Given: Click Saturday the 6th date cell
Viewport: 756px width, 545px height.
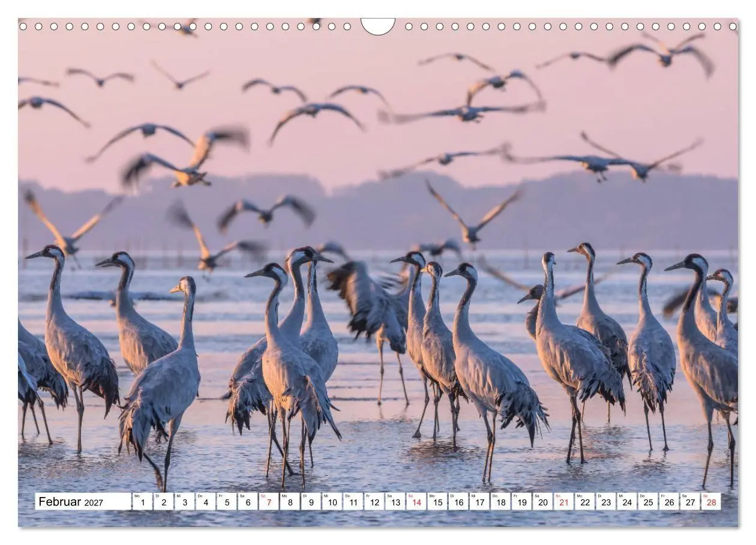Looking at the screenshot, I should click(x=247, y=502).
